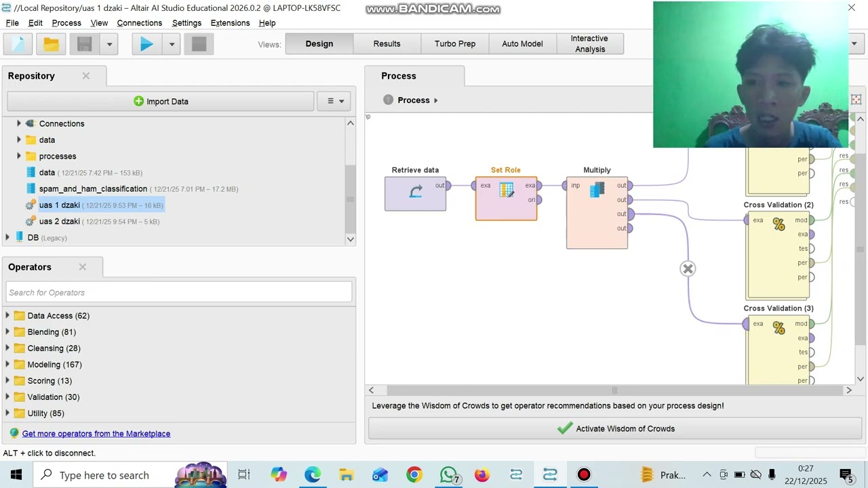This screenshot has width=868, height=488.
Task: Open File Explorer from the taskbar
Action: pos(347,475)
